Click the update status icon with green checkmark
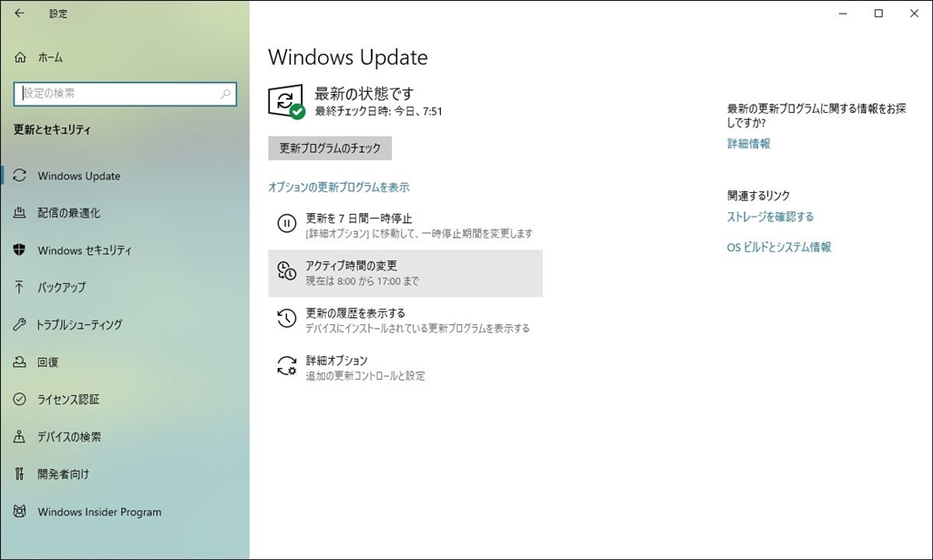933x560 pixels. (x=286, y=102)
